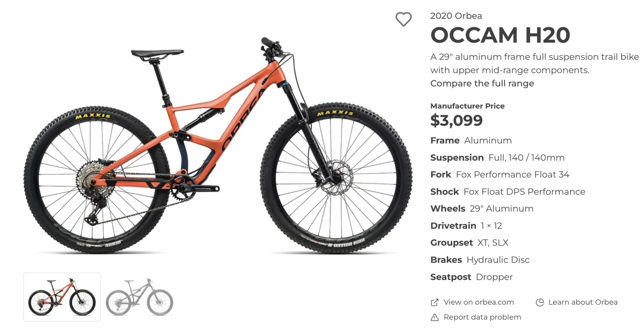Expand details under the OCCAM H20 title

(x=482, y=83)
